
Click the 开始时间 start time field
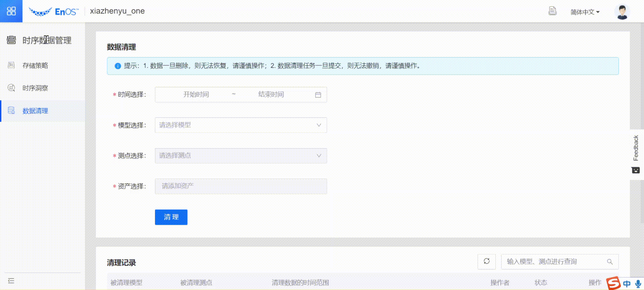pos(196,95)
